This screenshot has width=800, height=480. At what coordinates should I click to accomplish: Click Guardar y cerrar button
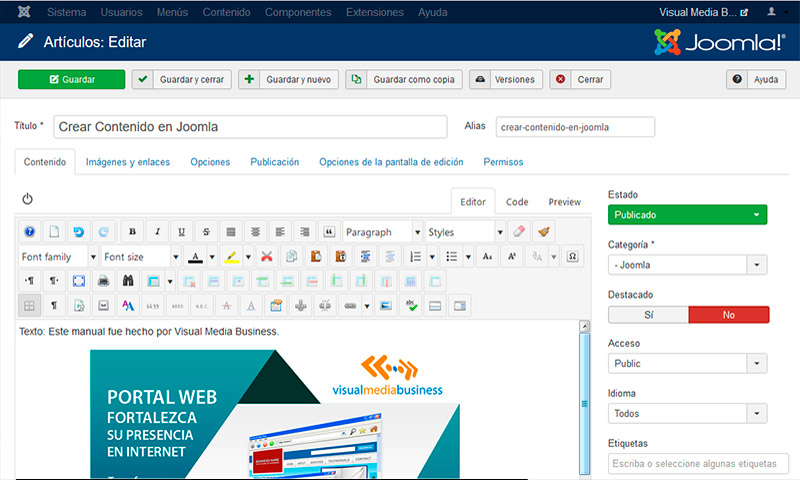pos(182,79)
